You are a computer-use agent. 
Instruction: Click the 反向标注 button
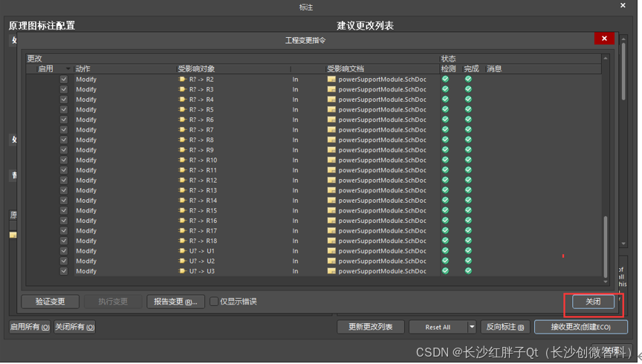(505, 327)
